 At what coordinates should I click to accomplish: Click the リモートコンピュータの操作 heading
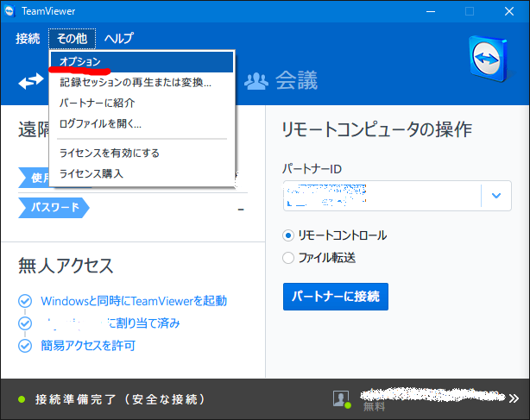coord(377,129)
